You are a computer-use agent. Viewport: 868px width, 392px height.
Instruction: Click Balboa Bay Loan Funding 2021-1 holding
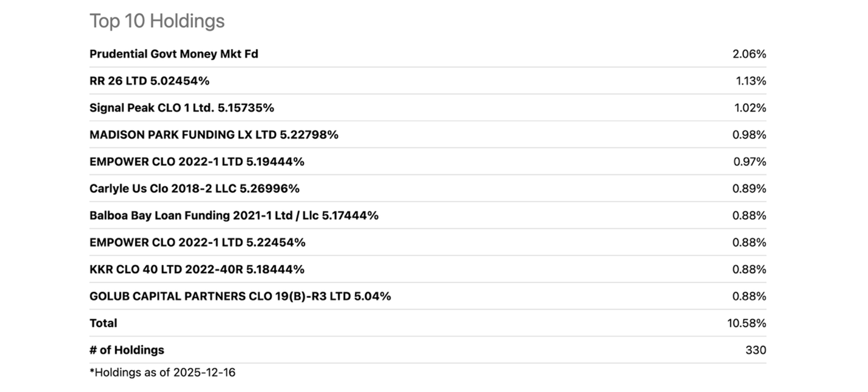(x=234, y=215)
